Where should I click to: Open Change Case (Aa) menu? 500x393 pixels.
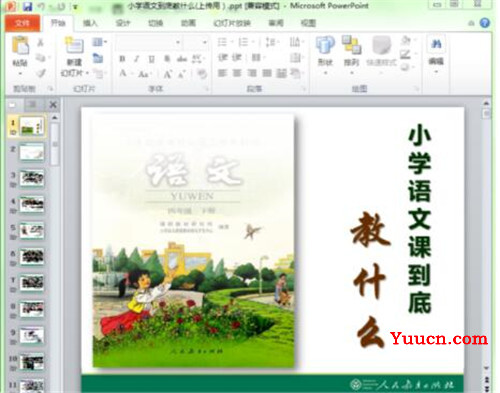pyautogui.click(x=144, y=74)
